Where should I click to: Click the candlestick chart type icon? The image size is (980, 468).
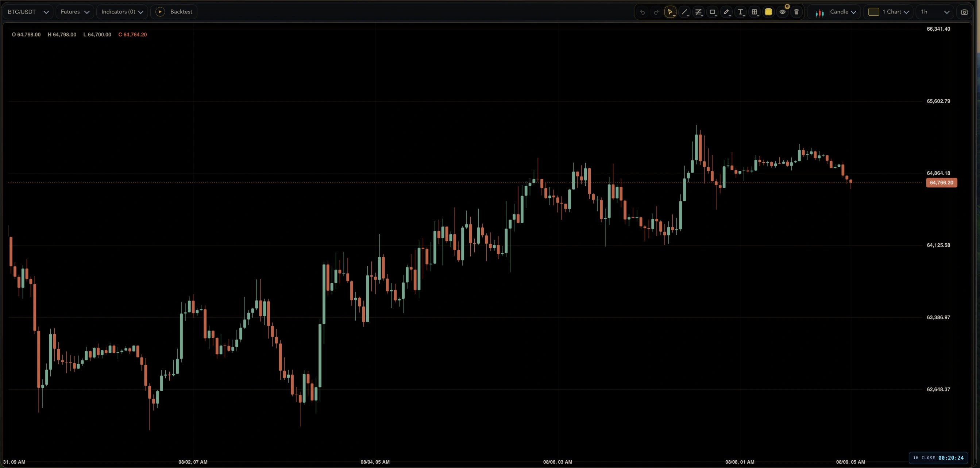click(820, 12)
